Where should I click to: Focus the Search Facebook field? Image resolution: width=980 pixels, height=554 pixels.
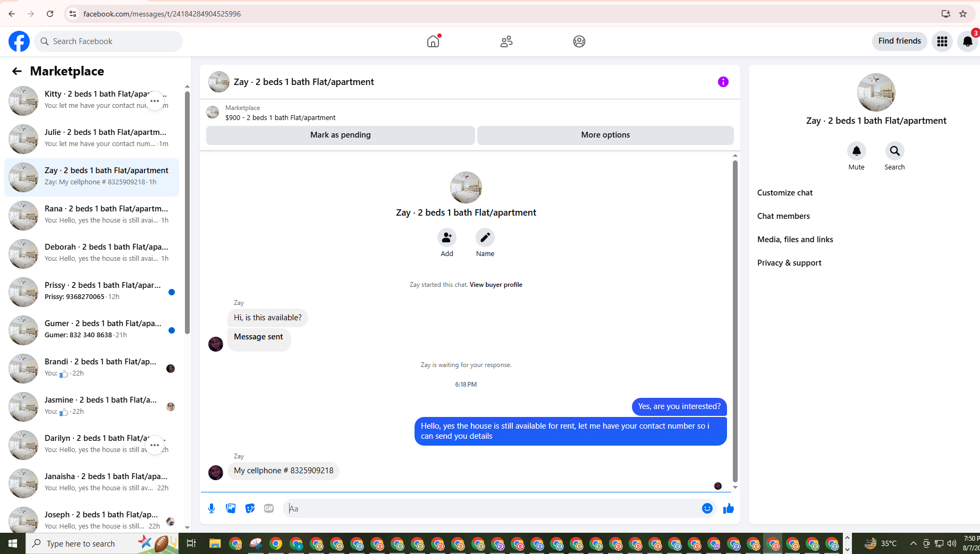108,41
